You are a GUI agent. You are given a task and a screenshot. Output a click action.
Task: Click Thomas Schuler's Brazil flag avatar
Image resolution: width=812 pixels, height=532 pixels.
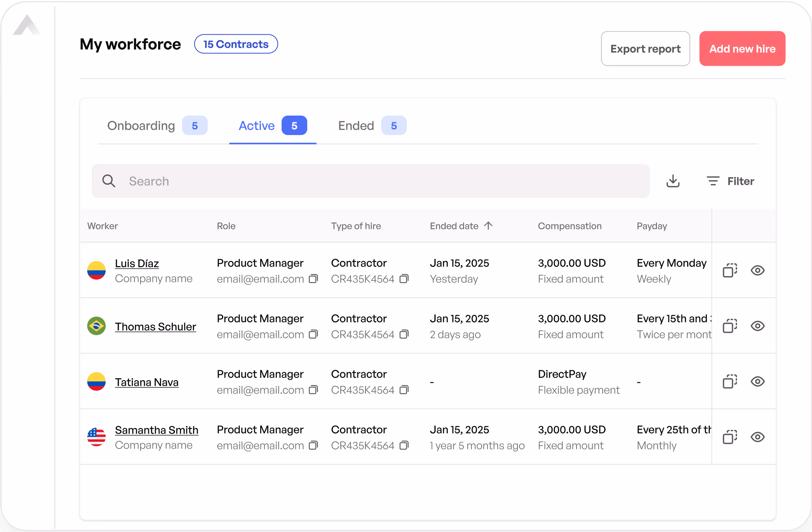[96, 326]
